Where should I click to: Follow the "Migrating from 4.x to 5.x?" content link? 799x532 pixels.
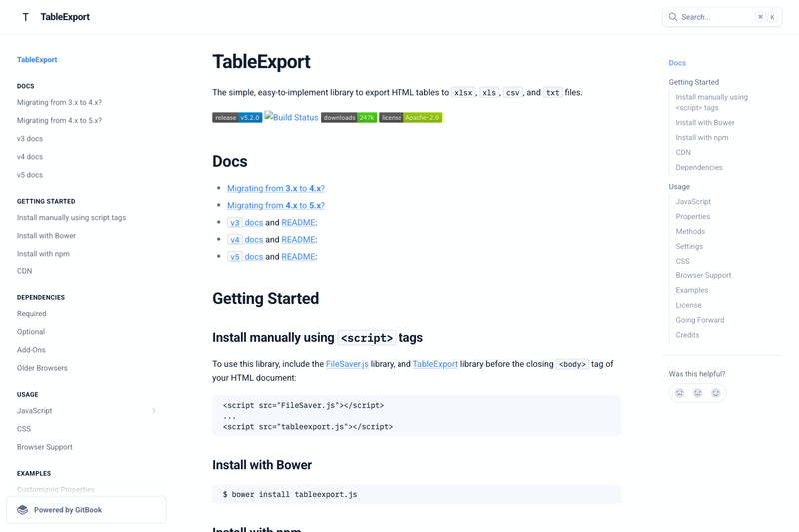(276, 205)
